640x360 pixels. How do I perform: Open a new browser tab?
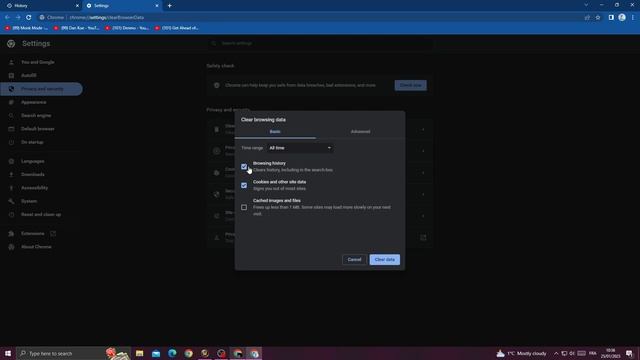pyautogui.click(x=169, y=6)
